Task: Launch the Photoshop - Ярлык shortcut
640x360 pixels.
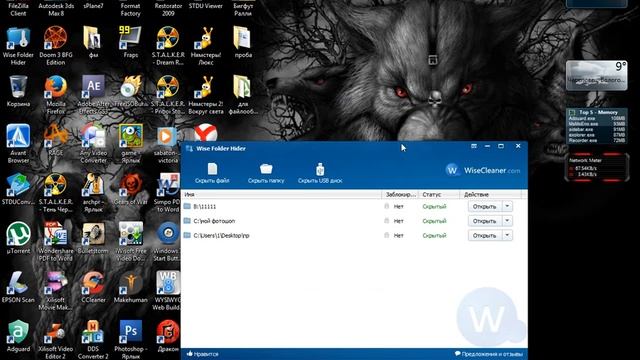Action: (x=131, y=340)
